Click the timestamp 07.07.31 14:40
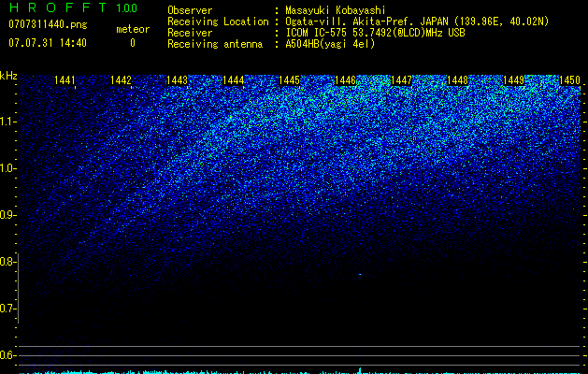 coord(48,43)
